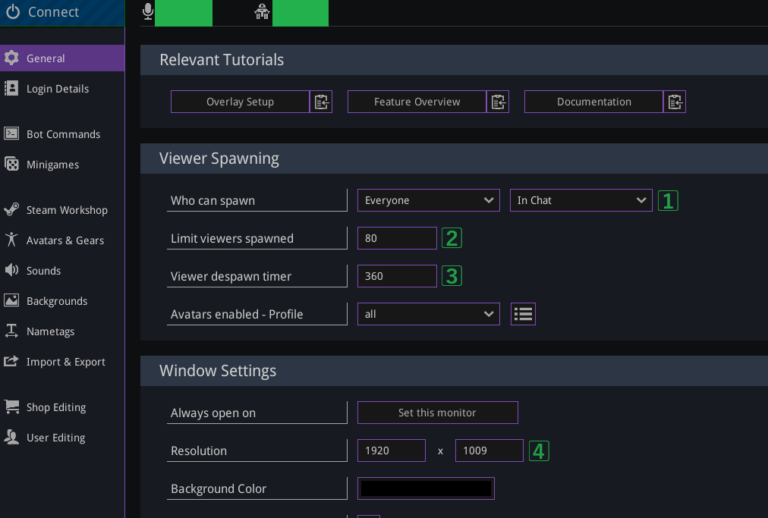Open the avatars profile dropdown showing all
Screen dimensions: 768x518
click(x=428, y=314)
